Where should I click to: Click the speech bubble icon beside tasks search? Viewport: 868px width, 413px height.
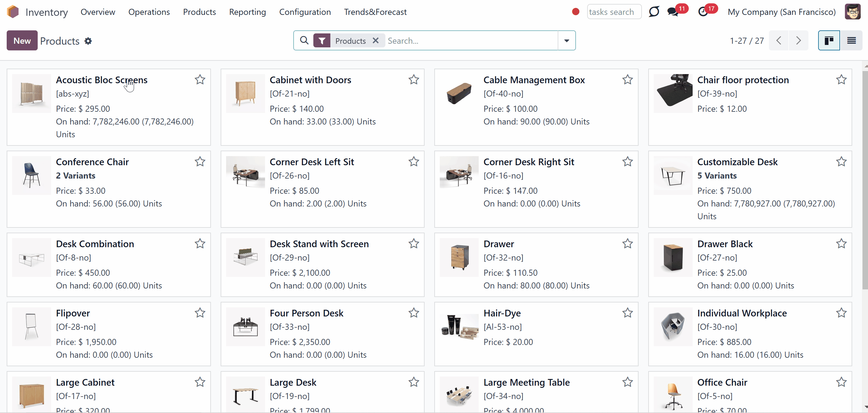pos(654,12)
